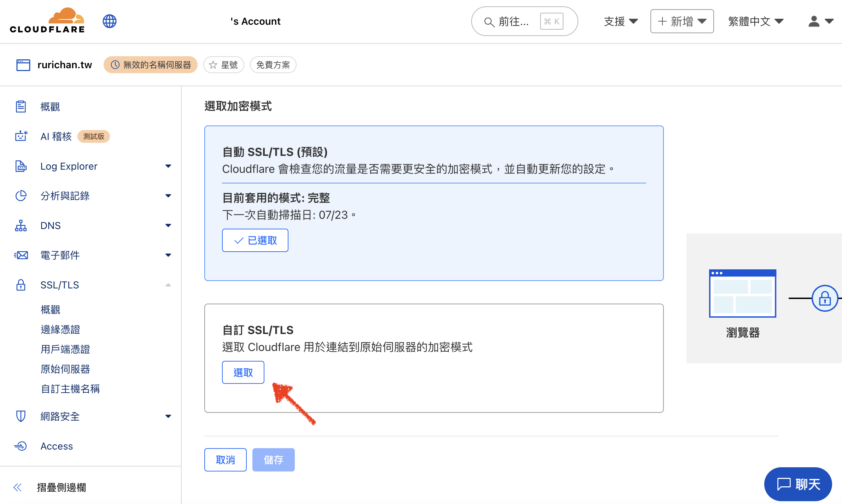The height and width of the screenshot is (504, 842).
Task: Open the 繁體中文 language dropdown
Action: point(756,22)
